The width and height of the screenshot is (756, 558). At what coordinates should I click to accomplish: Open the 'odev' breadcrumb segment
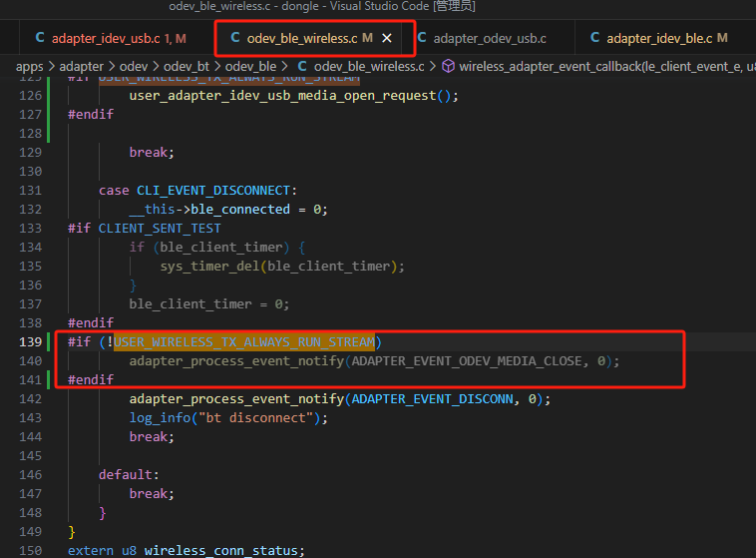coord(134,66)
